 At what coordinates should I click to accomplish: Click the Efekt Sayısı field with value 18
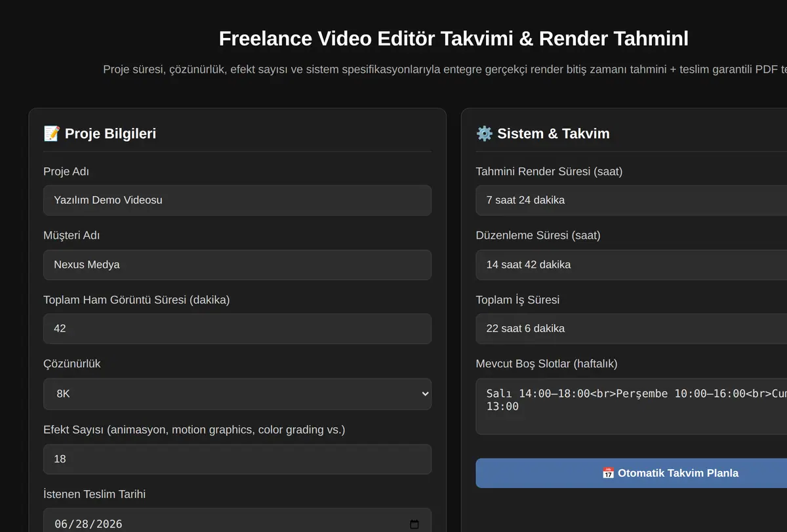coord(237,459)
